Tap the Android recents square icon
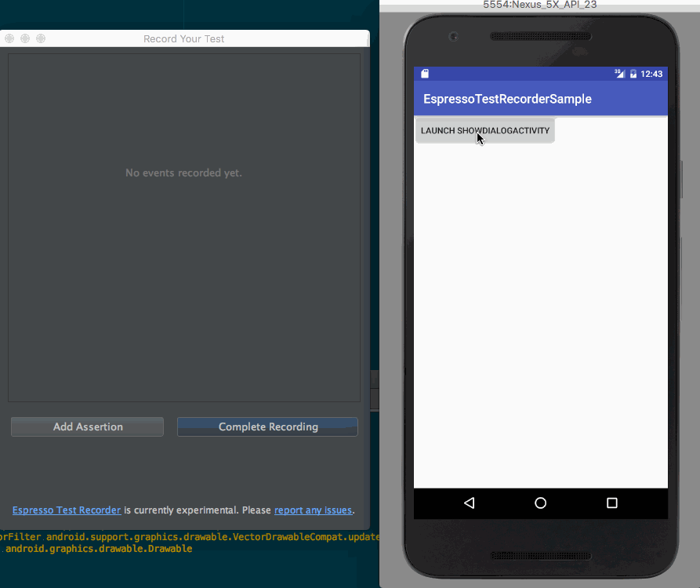Viewport: 700px width, 588px height. 612,503
